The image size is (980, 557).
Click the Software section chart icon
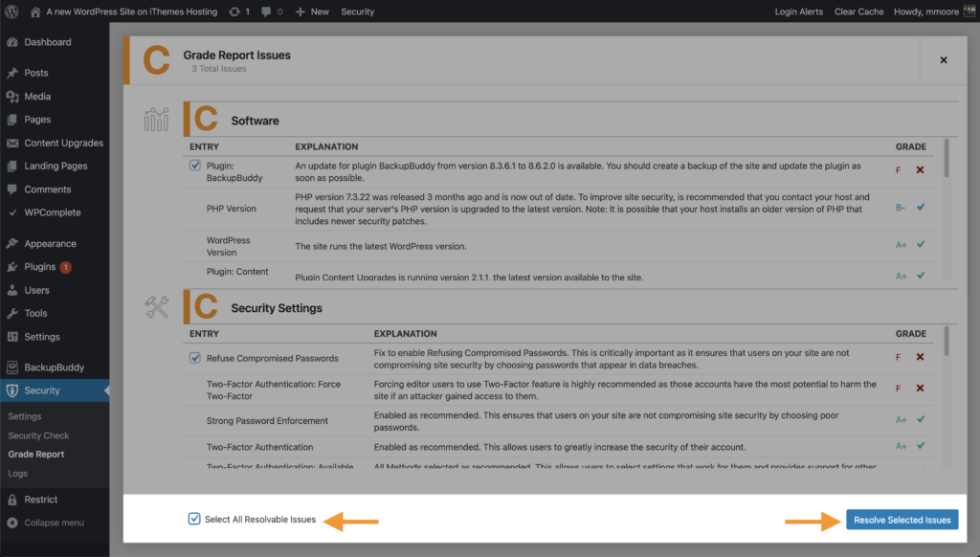(156, 120)
